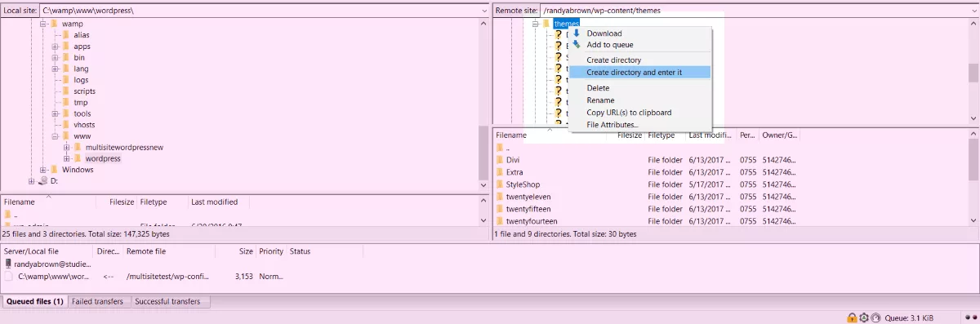Click the local tree vertical scrollbar thumb
The width and height of the screenshot is (980, 324).
click(483, 153)
